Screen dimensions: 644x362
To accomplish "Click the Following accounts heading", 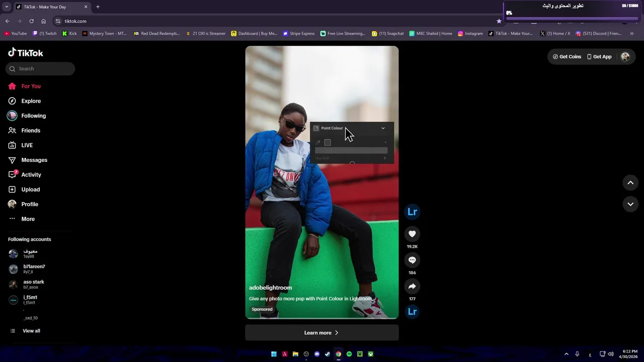I will [x=29, y=239].
